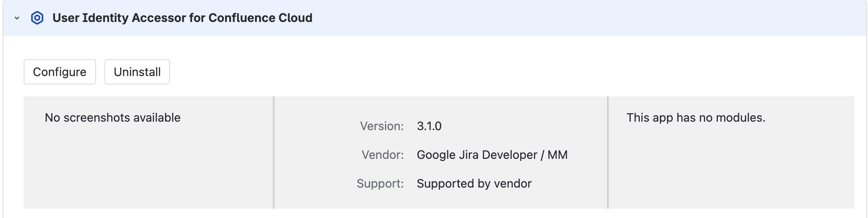Click the divider left of the modules panel
The image size is (868, 218).
click(608, 152)
